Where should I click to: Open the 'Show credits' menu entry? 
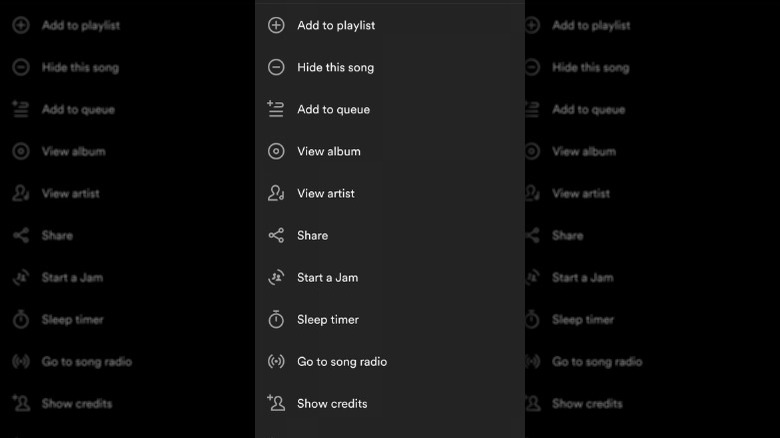click(x=332, y=403)
